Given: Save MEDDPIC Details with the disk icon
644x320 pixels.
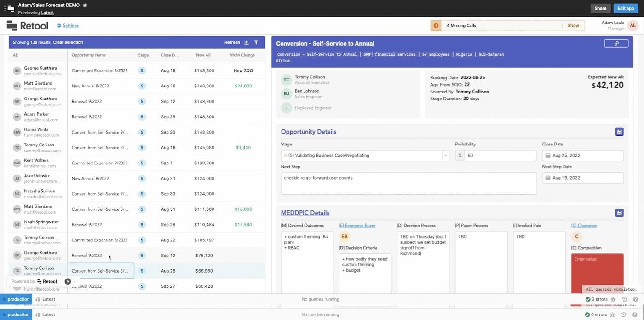Looking at the screenshot, I should (619, 213).
